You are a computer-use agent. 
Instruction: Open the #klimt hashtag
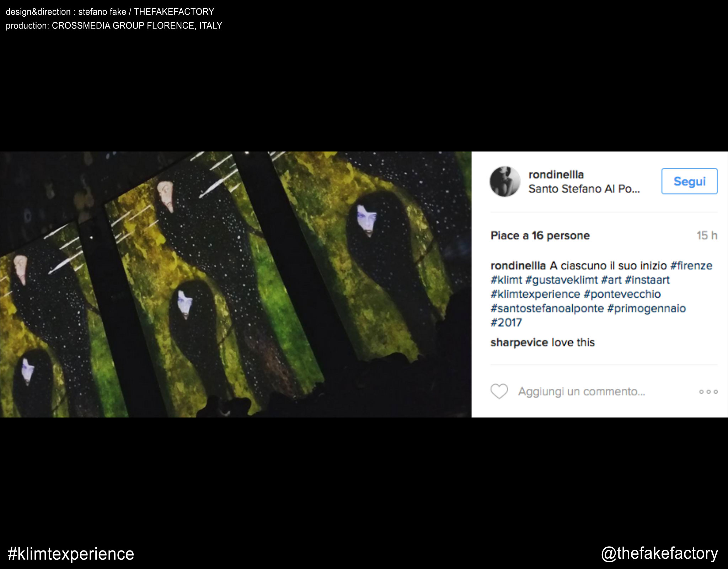(506, 280)
